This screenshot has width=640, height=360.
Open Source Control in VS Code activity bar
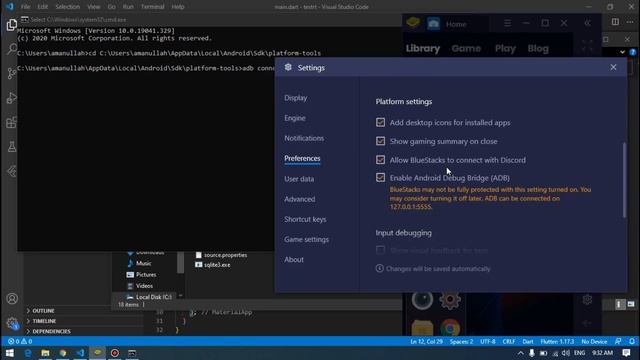tap(11, 73)
